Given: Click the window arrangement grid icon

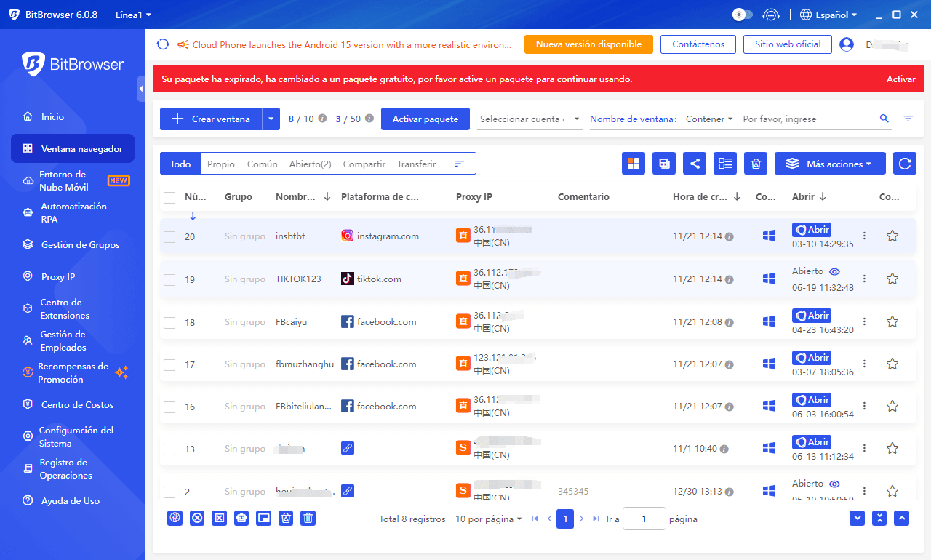Looking at the screenshot, I should coord(634,164).
